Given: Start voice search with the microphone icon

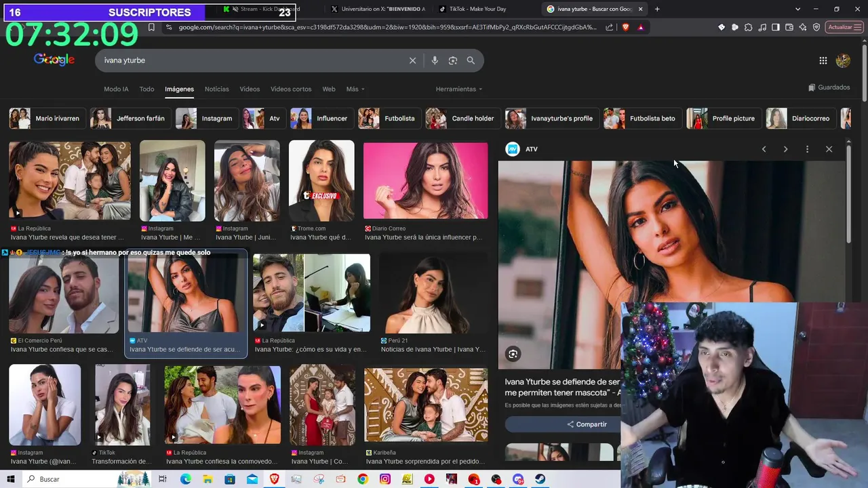Looking at the screenshot, I should (x=435, y=60).
